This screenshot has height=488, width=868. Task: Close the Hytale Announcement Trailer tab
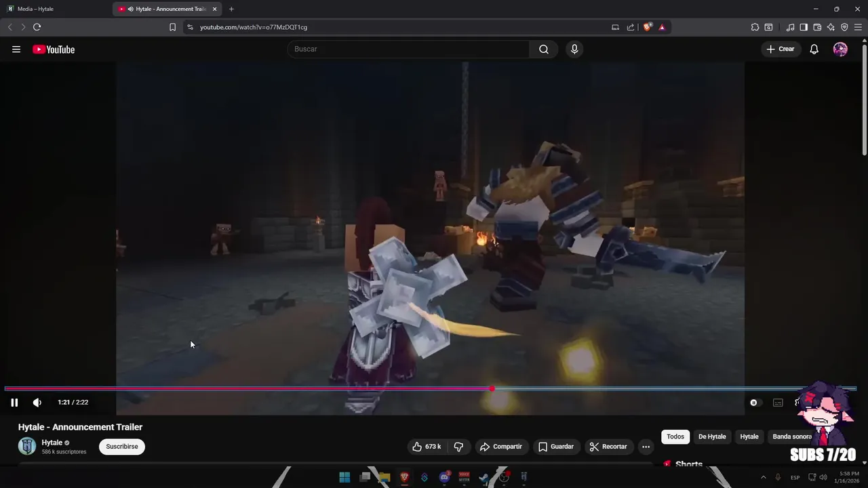pyautogui.click(x=215, y=9)
